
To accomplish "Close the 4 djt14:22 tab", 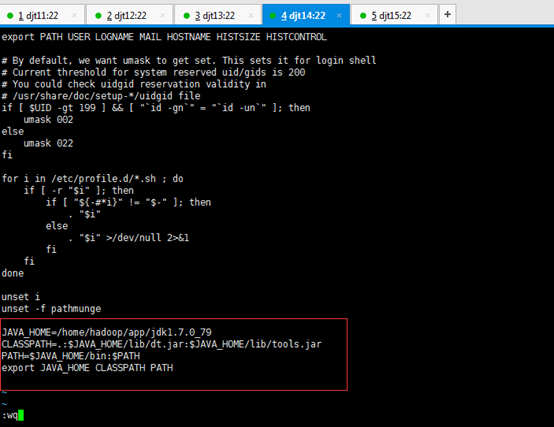I will pyautogui.click(x=339, y=16).
